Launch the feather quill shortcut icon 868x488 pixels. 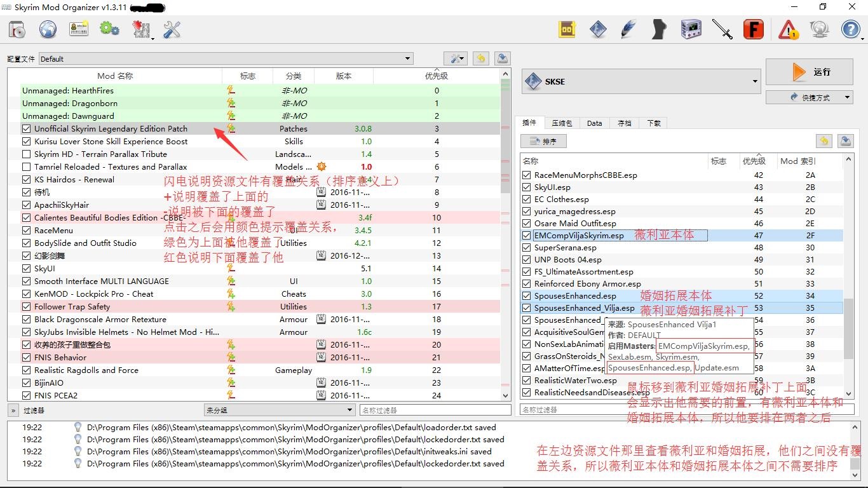pos(628,29)
